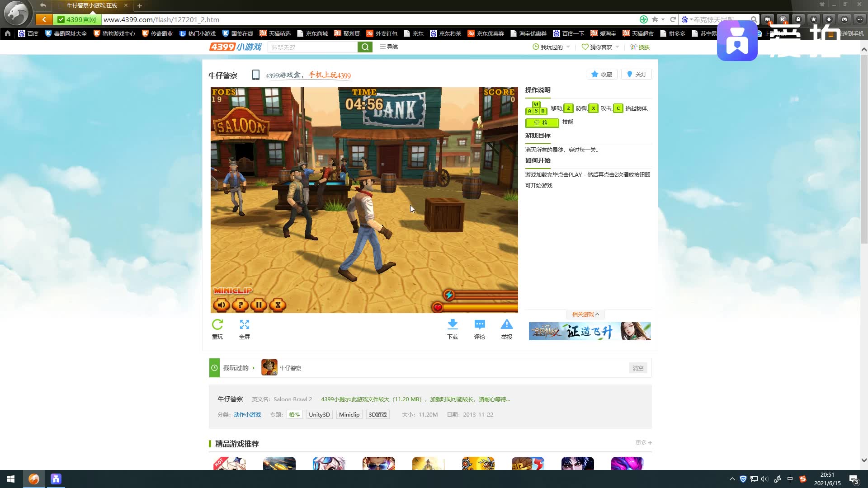
Task: Click 手机上玩4399 link
Action: coord(330,75)
